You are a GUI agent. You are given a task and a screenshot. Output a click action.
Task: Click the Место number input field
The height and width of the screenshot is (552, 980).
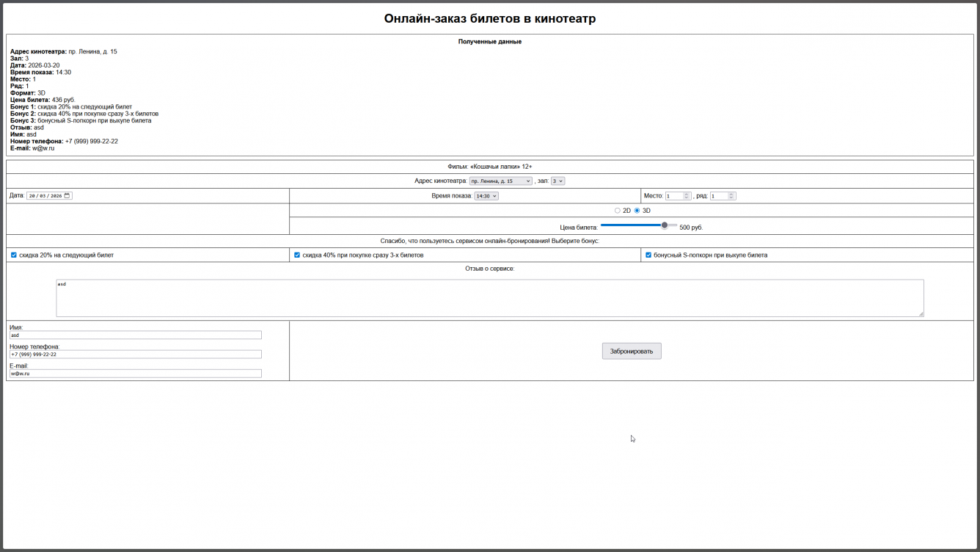(x=678, y=196)
